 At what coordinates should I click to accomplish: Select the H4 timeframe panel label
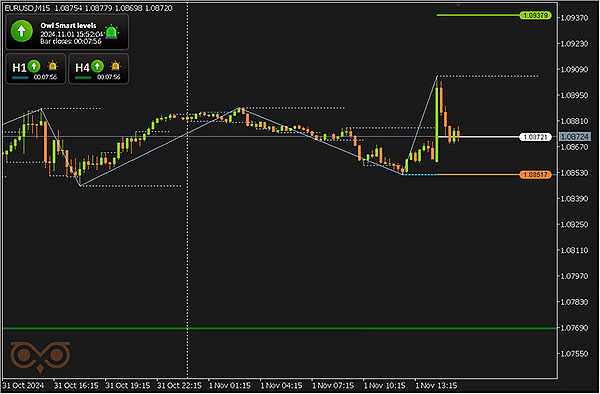click(82, 68)
